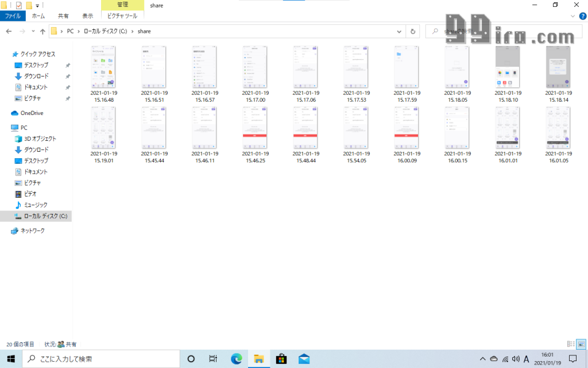The width and height of the screenshot is (588, 368).
Task: Switch to the 表示 ribbon tab
Action: [87, 16]
